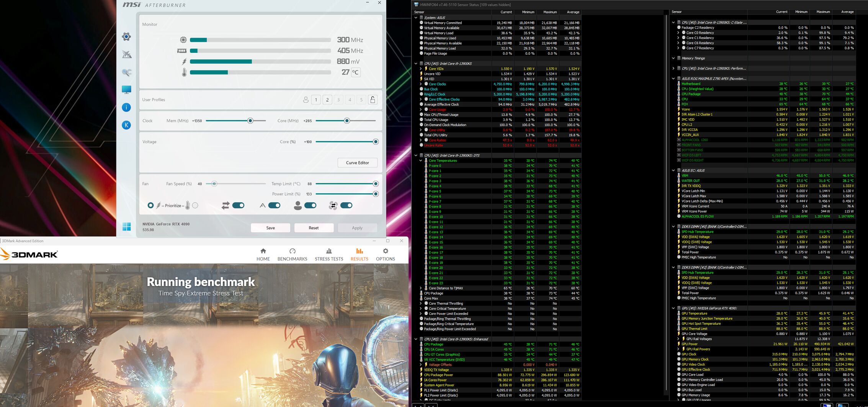Screen dimensions: 868x407
Task: Click the Power Limit slider handle
Action: (376, 194)
